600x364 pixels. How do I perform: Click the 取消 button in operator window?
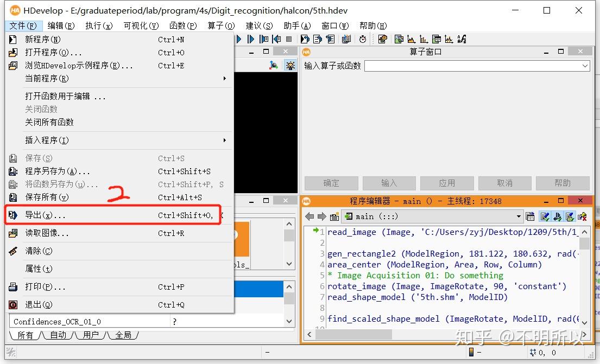[x=505, y=183]
